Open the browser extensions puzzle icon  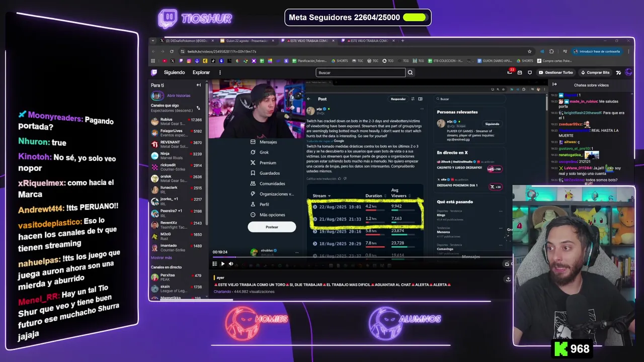pyautogui.click(x=551, y=51)
